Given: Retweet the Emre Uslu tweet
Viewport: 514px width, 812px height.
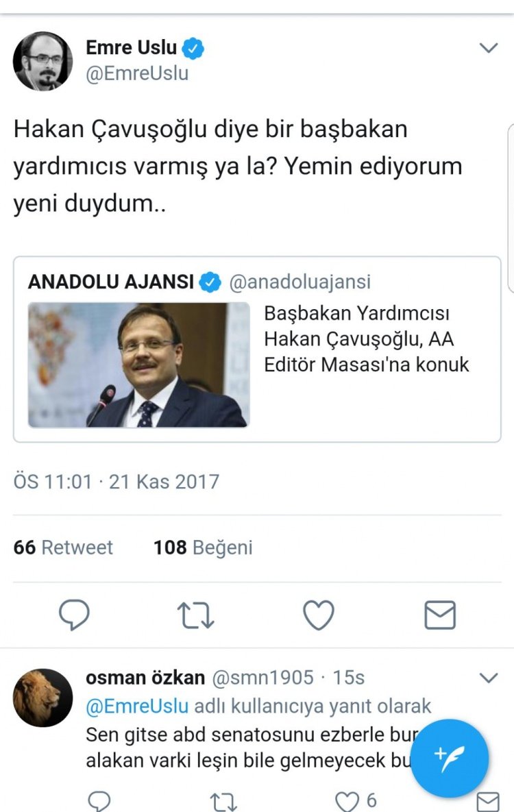Looking at the screenshot, I should 196,615.
